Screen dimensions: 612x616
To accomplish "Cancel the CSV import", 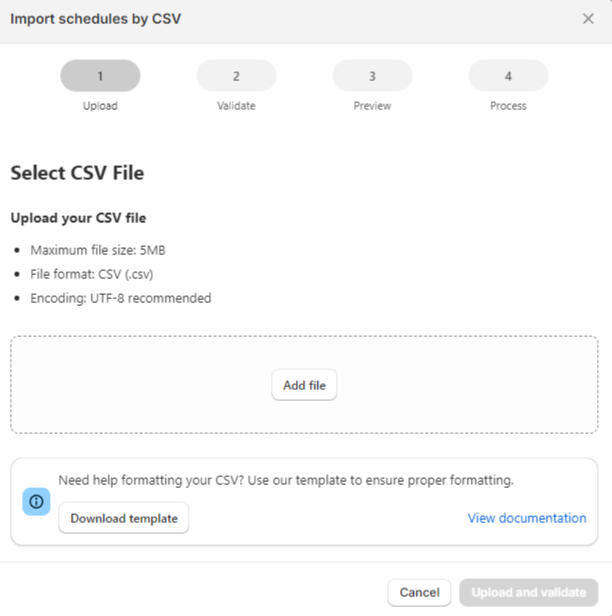I will pos(419,593).
